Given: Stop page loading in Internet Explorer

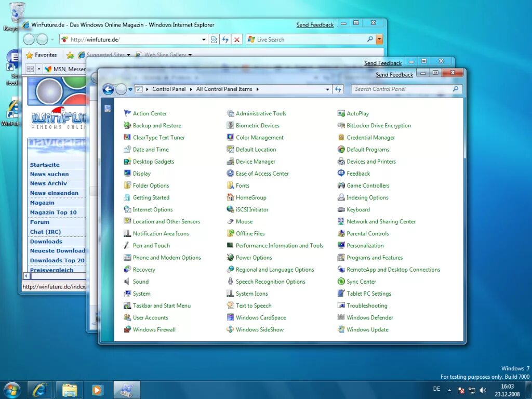Looking at the screenshot, I should 237,39.
